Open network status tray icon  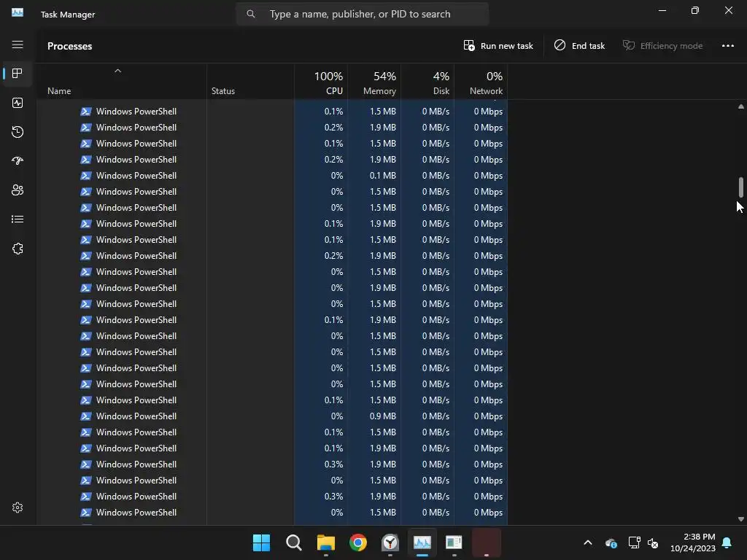(x=634, y=542)
